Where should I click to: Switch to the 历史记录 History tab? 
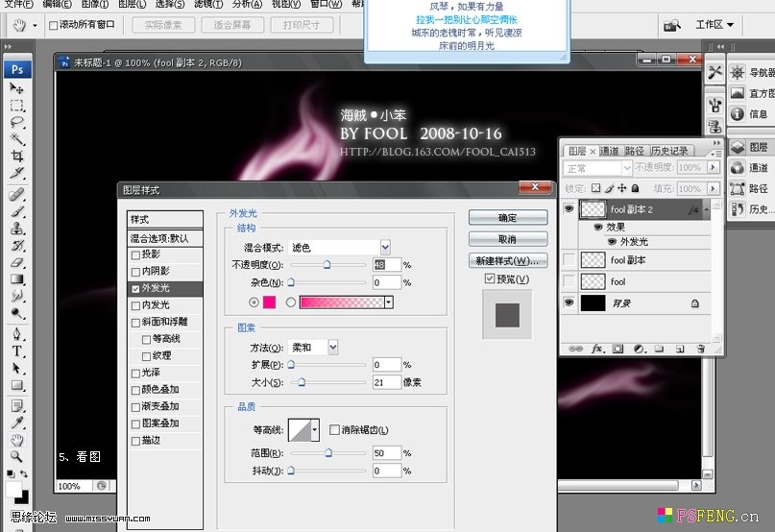click(x=669, y=151)
